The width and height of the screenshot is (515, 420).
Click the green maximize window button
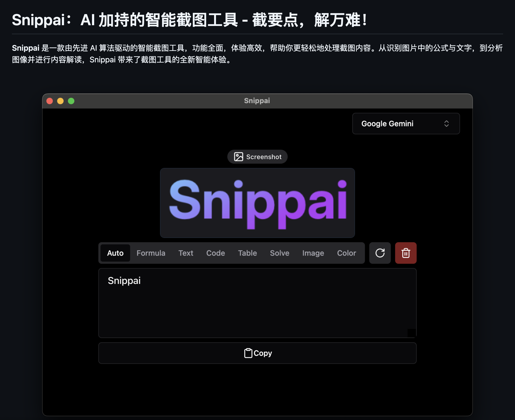pyautogui.click(x=71, y=101)
